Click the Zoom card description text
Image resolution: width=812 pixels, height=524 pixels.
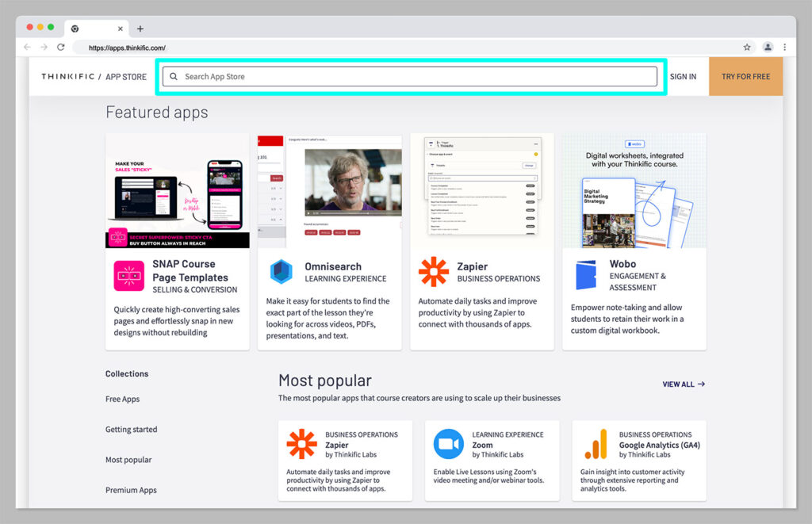pos(488,476)
